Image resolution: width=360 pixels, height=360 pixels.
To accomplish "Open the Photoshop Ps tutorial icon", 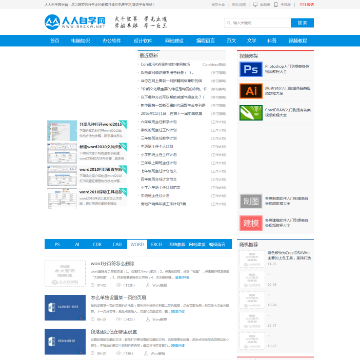I will pyautogui.click(x=251, y=69).
